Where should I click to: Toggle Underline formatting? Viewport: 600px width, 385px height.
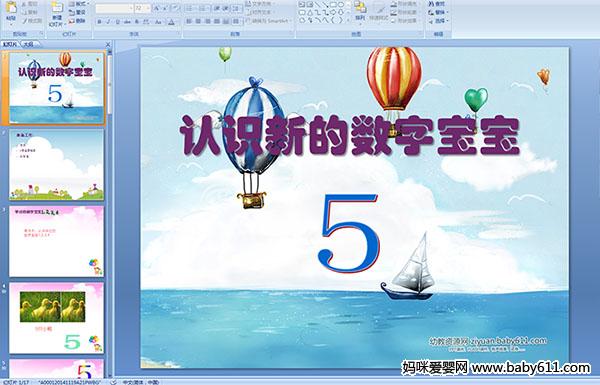click(117, 22)
